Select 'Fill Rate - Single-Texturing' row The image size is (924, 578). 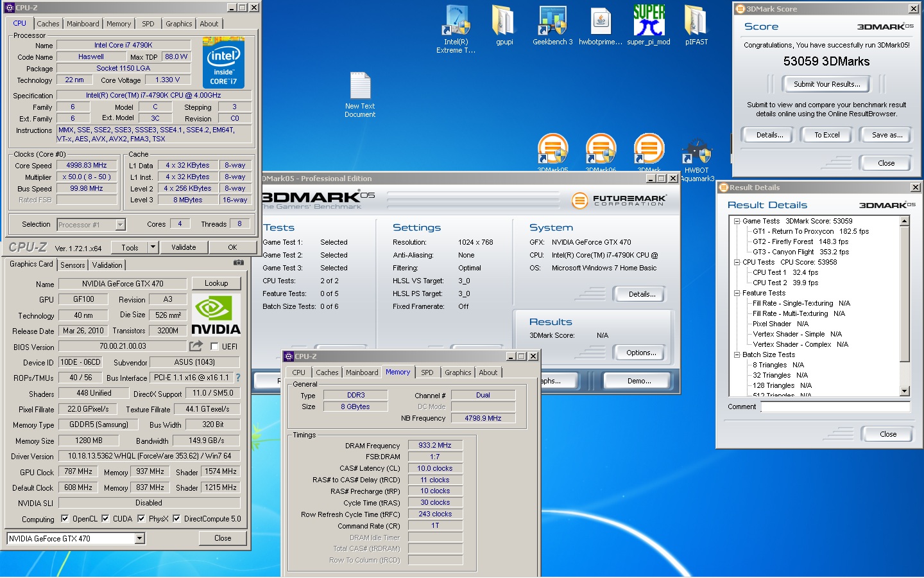[801, 303]
